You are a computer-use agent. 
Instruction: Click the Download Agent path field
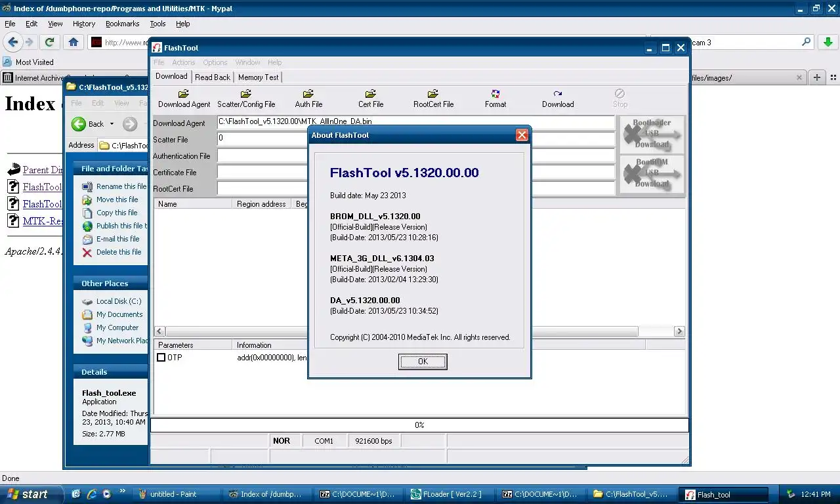416,122
